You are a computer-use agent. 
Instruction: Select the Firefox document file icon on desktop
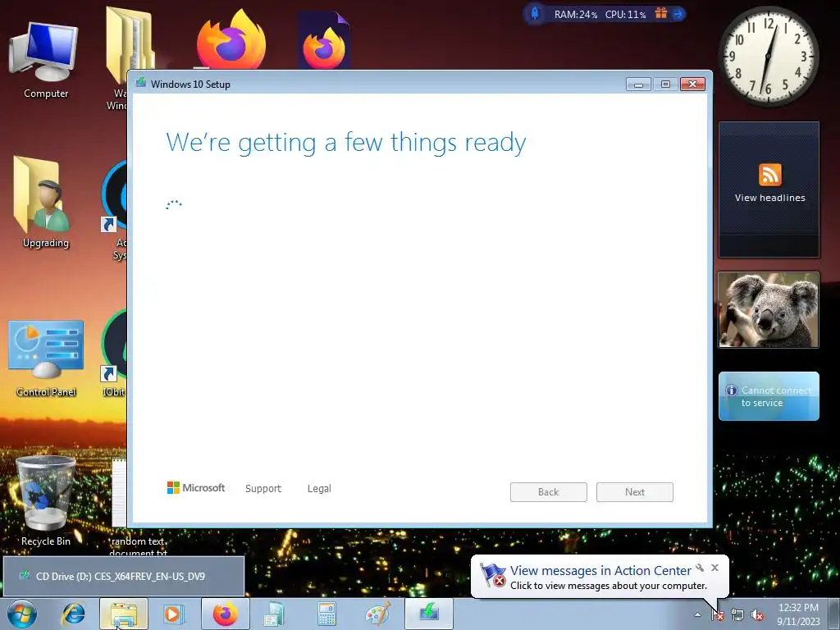tap(323, 42)
